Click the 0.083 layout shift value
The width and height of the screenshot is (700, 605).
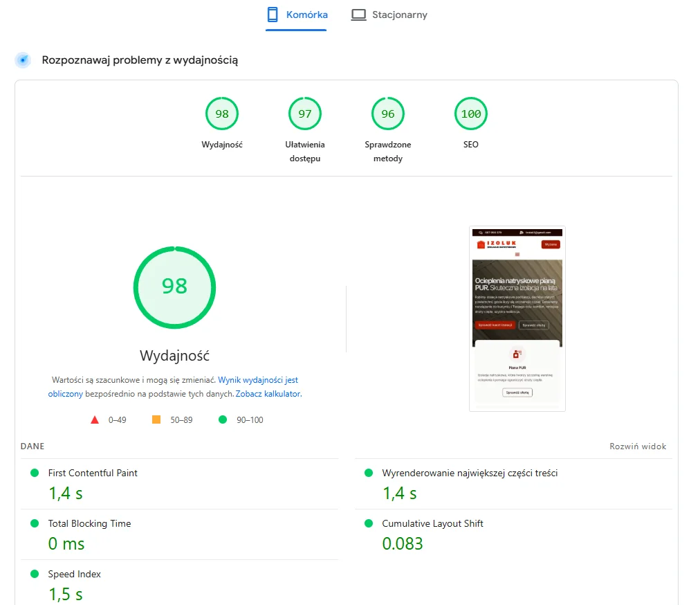tap(403, 544)
